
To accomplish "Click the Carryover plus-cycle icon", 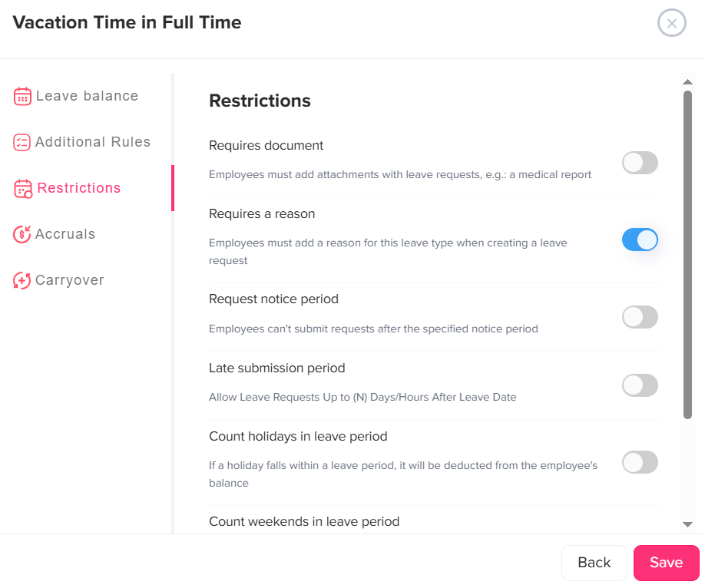I will 22,280.
